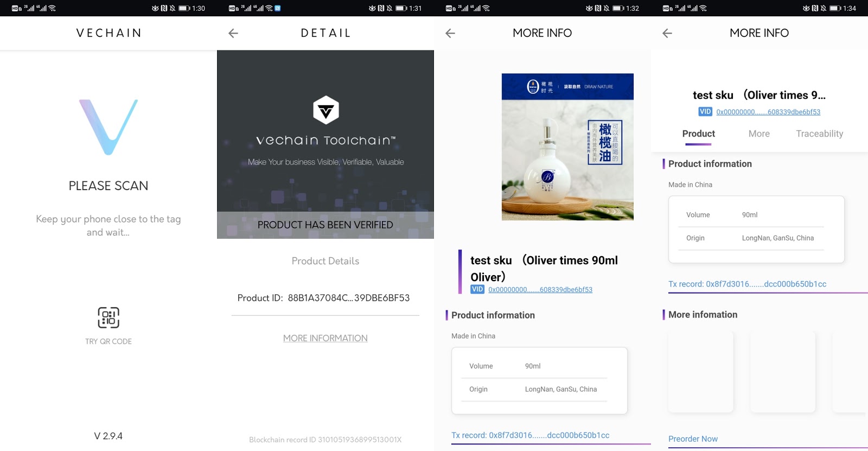Tap back arrow beside test sku (Oliver times 9...
The height and width of the screenshot is (451, 868).
pyautogui.click(x=667, y=33)
